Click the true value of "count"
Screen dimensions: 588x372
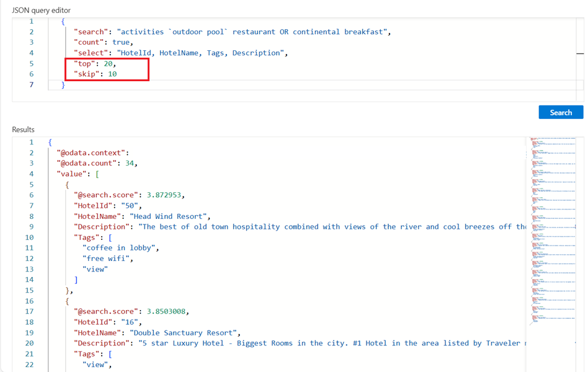coord(122,42)
